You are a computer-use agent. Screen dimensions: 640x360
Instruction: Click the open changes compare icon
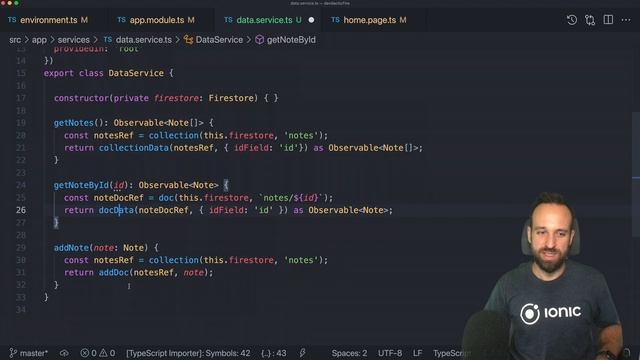point(590,20)
